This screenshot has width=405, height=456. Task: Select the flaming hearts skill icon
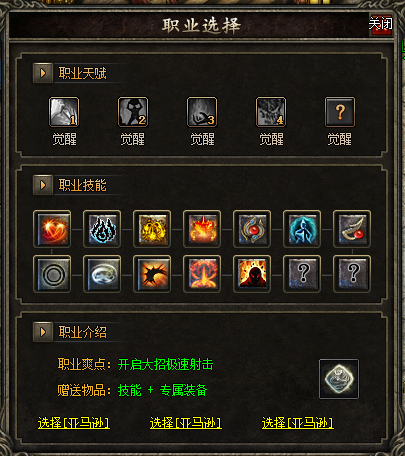point(52,229)
